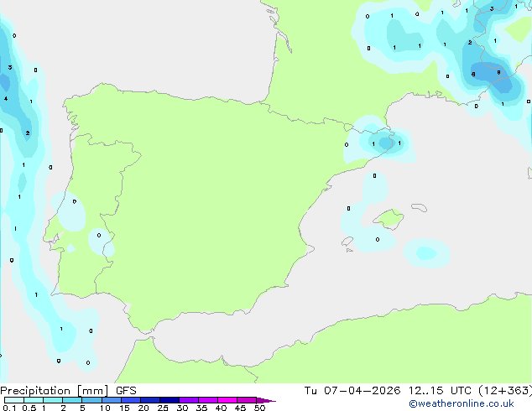Open the weatheronline.co.uk copyright link
The image size is (532, 411).
click(461, 403)
